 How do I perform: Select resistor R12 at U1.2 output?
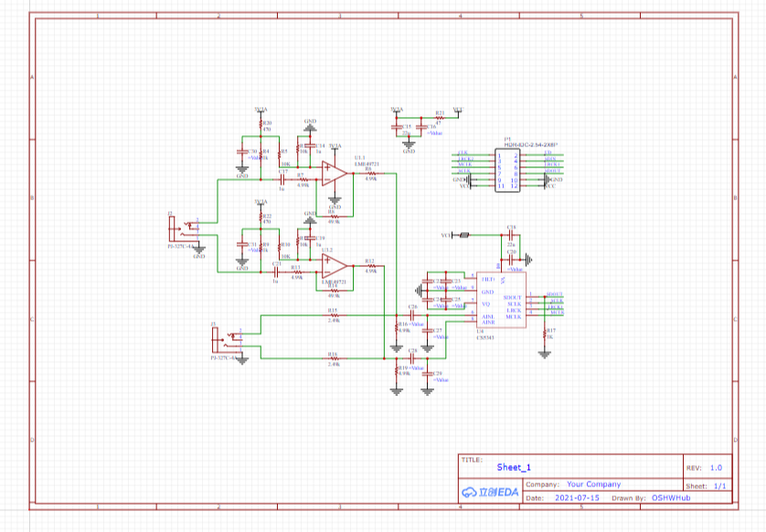click(371, 266)
